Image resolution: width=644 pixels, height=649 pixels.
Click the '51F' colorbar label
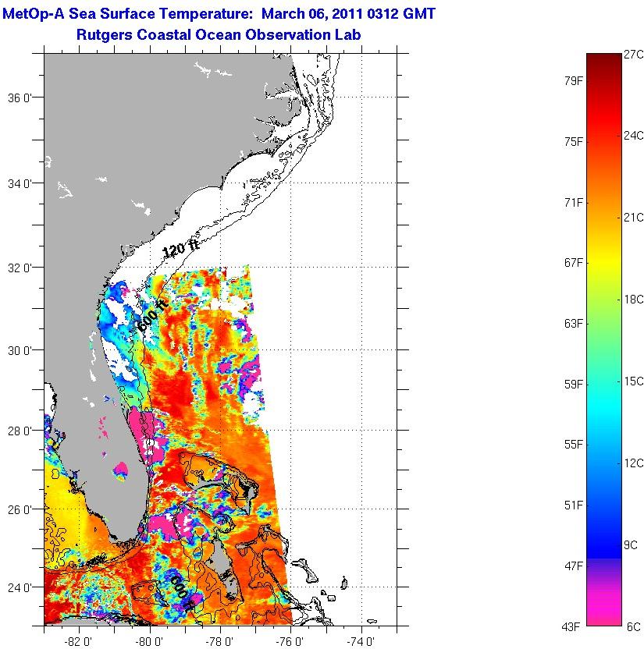click(x=573, y=505)
